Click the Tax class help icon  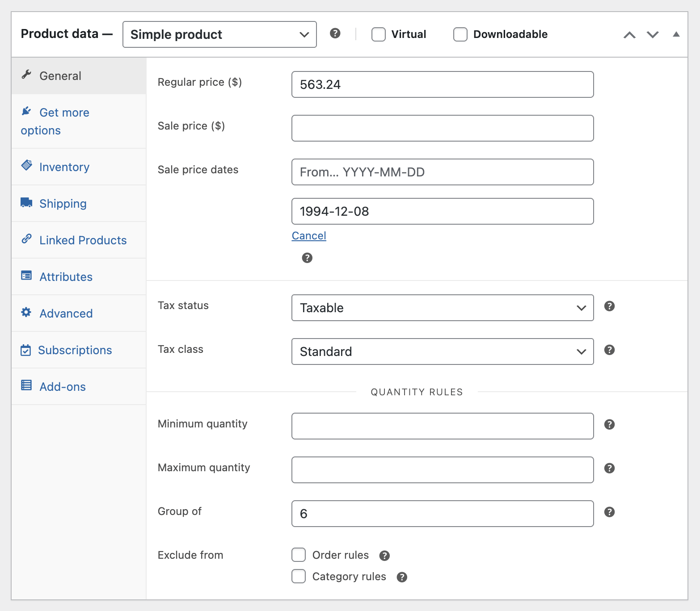609,350
